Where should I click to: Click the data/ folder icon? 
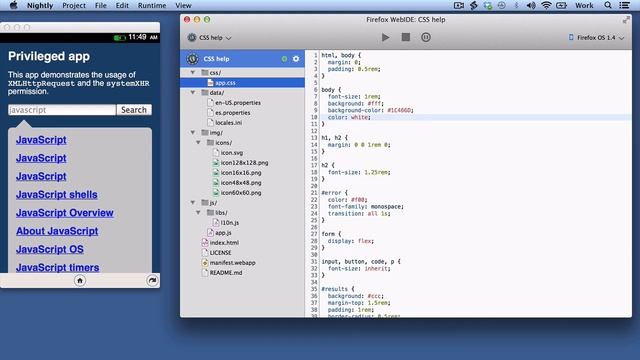tap(205, 93)
